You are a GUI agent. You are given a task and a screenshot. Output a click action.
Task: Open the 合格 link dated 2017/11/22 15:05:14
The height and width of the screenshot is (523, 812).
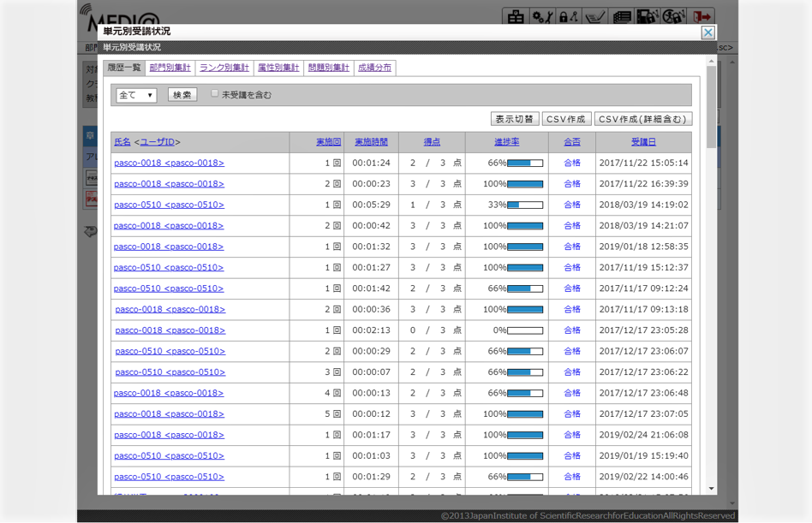[x=571, y=163]
